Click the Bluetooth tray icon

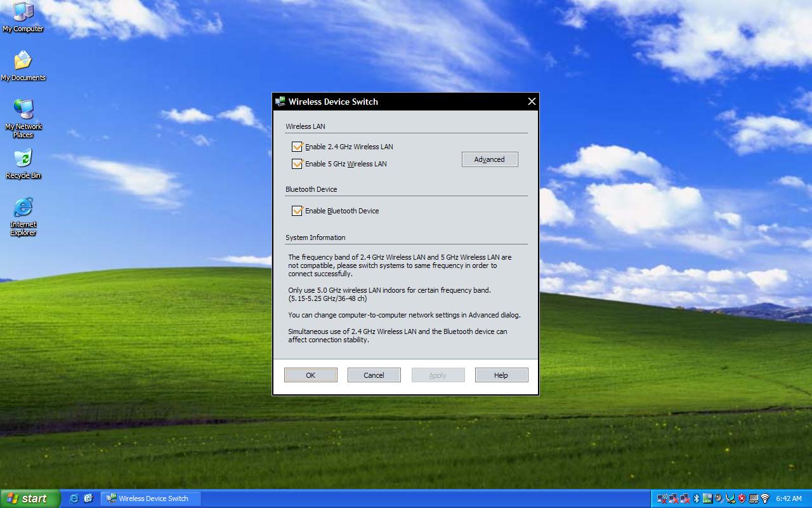[x=696, y=498]
